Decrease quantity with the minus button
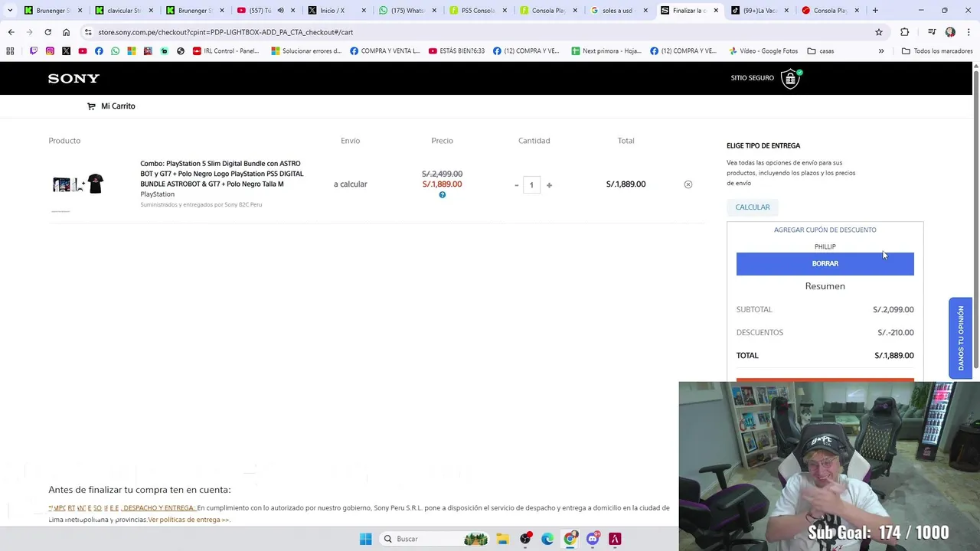This screenshot has width=980, height=551. [x=516, y=185]
